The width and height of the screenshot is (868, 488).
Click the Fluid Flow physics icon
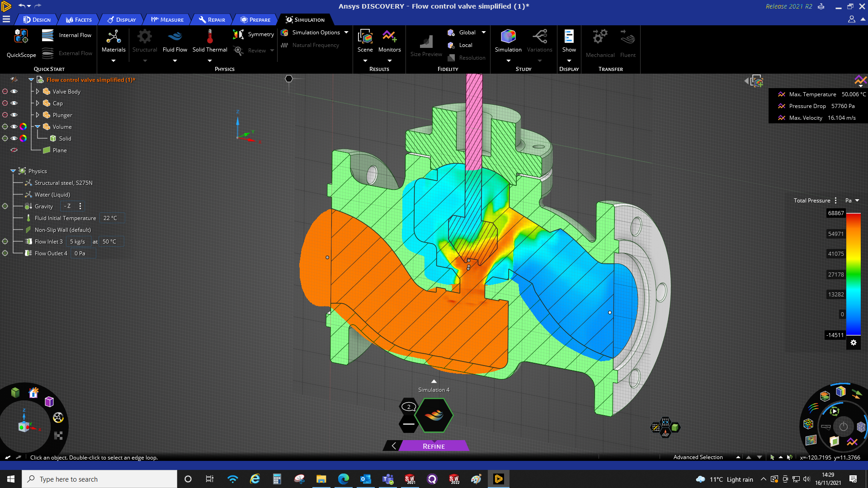(x=175, y=42)
